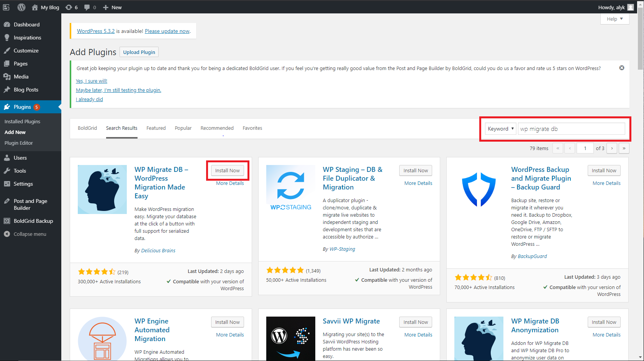This screenshot has height=361, width=644.
Task: Go to next page of results
Action: click(x=612, y=148)
